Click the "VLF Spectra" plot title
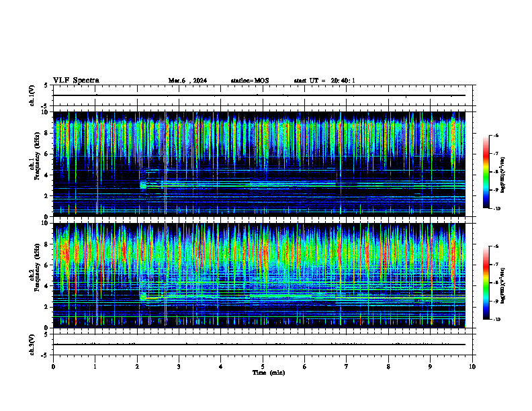 pos(76,81)
